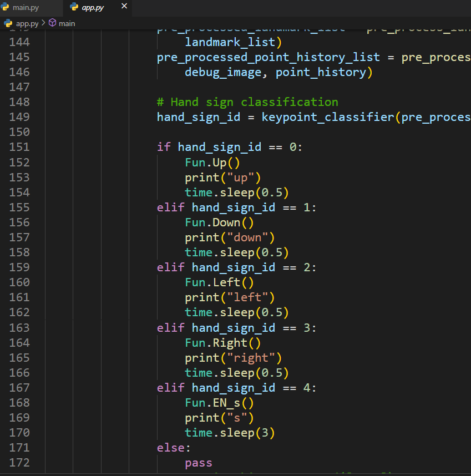471x476 pixels.
Task: Select line number 144 in gutter
Action: click(x=19, y=42)
